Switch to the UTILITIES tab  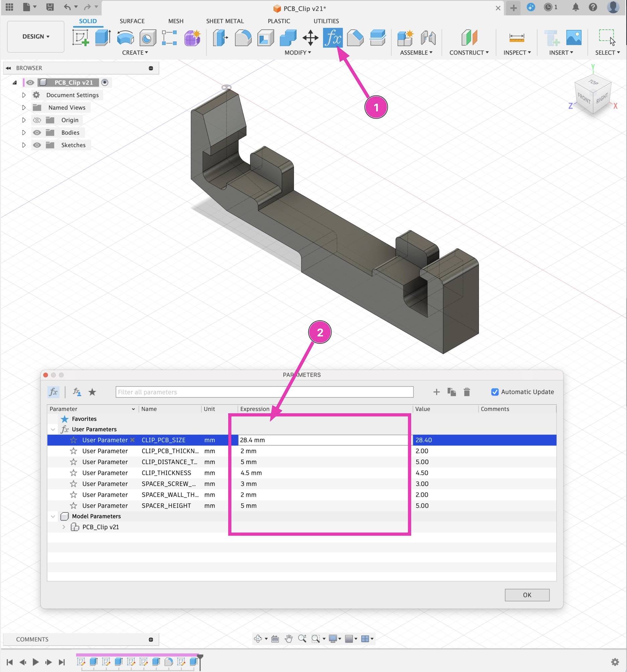point(326,21)
